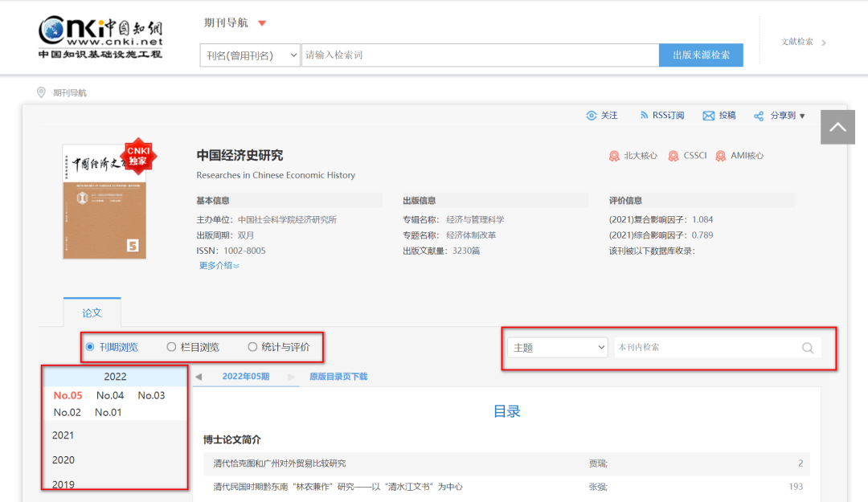868x502 pixels.
Task: Click the 分享到 share icon
Action: [x=759, y=116]
